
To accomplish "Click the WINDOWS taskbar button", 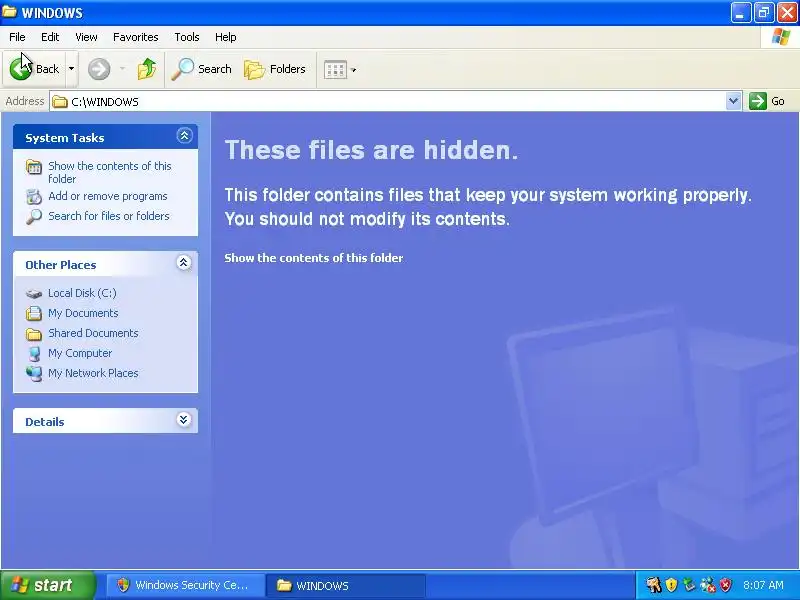I will [346, 585].
